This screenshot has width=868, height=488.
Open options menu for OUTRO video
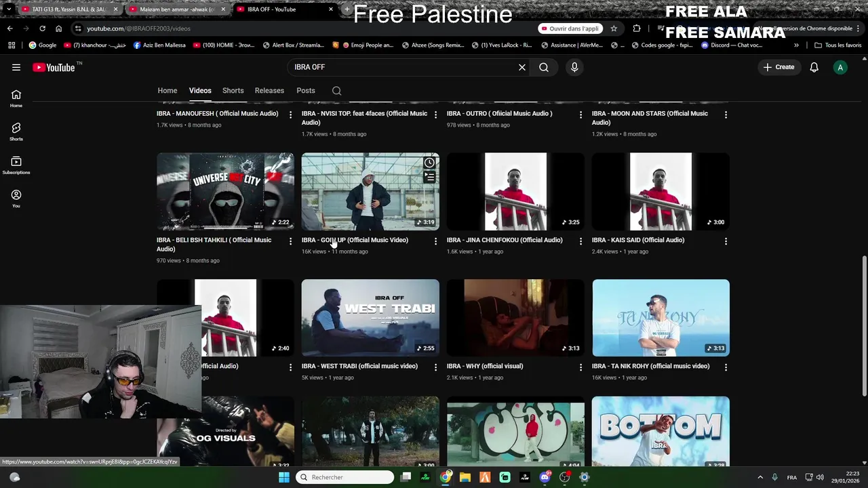point(580,115)
